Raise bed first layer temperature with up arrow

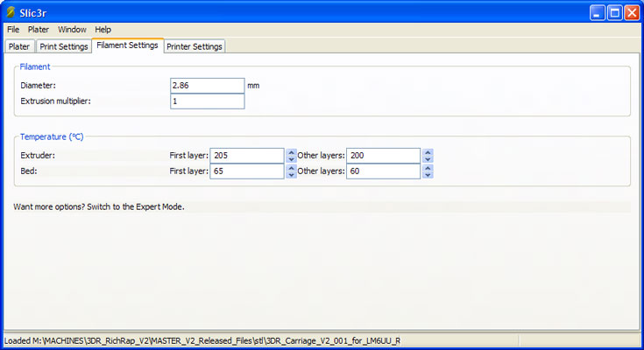point(291,168)
